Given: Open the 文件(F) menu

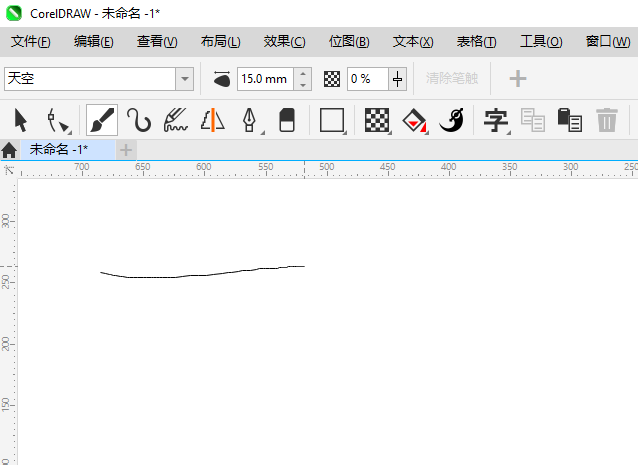Looking at the screenshot, I should point(31,41).
